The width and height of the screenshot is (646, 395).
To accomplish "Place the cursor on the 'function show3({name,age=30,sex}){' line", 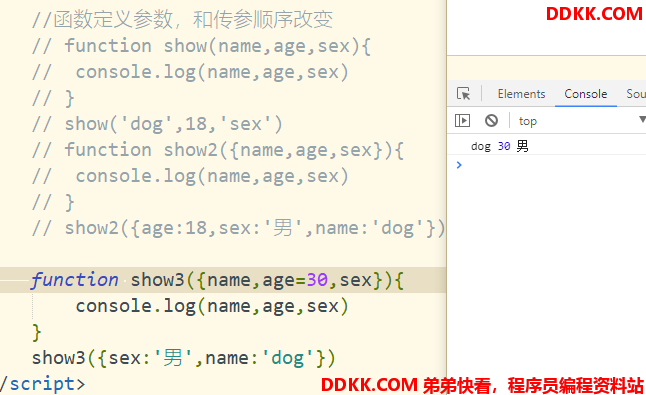I will pyautogui.click(x=217, y=280).
